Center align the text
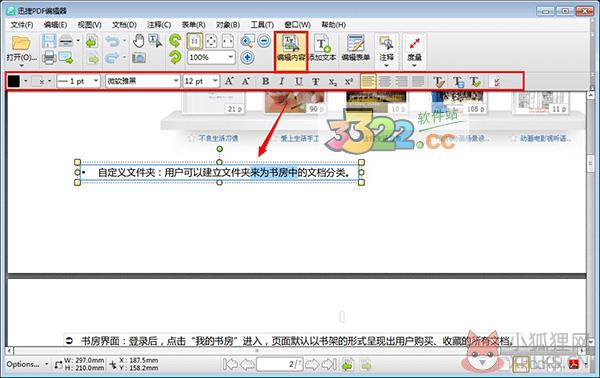The image size is (600, 378). click(385, 81)
